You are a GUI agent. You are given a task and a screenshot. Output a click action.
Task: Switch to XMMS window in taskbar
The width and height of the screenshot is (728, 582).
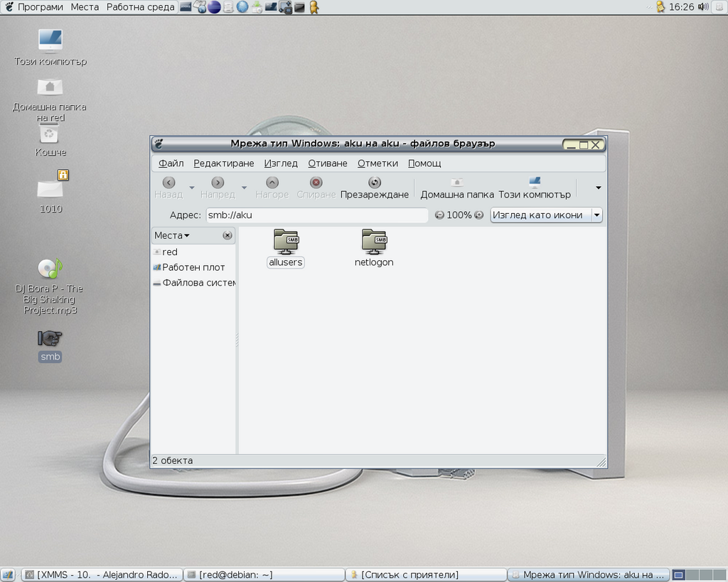pyautogui.click(x=102, y=575)
